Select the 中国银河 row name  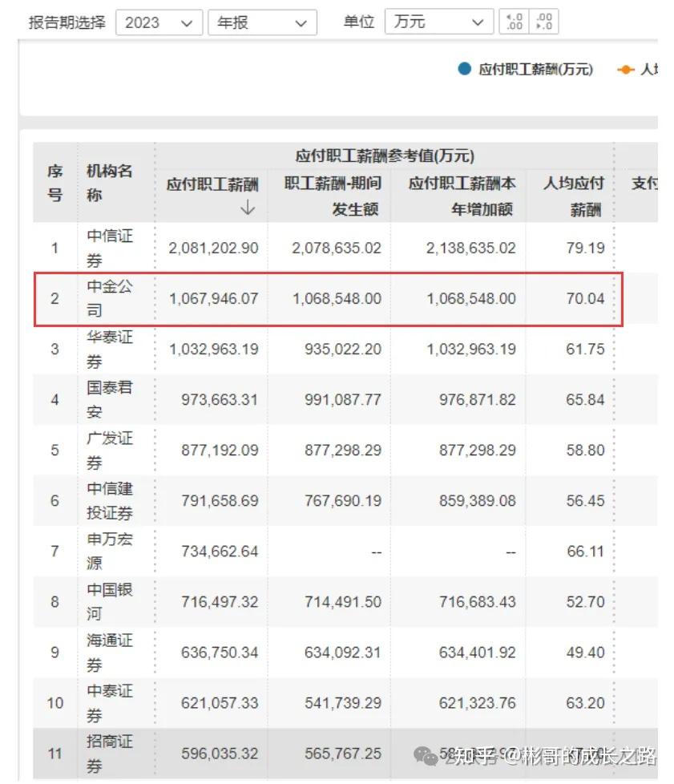tap(110, 601)
